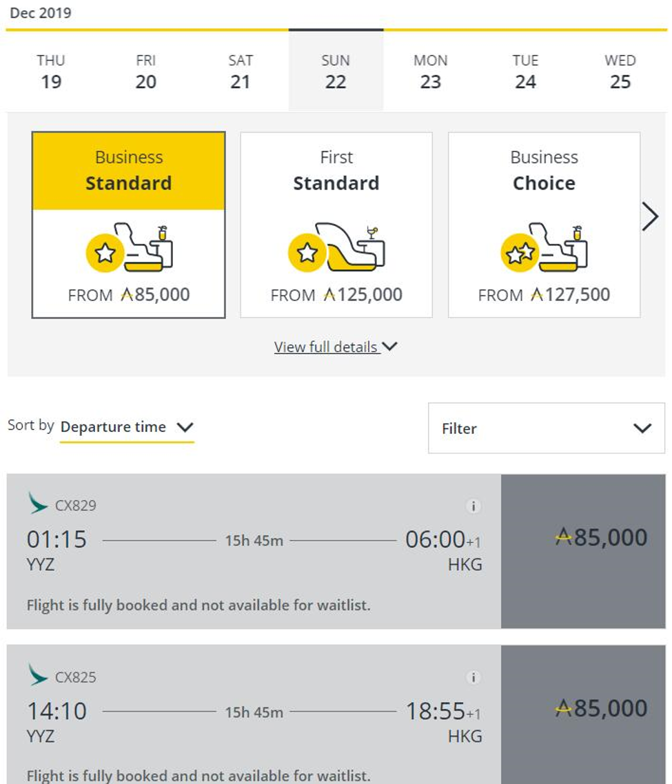
Task: Select the First Standard fare card
Action: 336,225
